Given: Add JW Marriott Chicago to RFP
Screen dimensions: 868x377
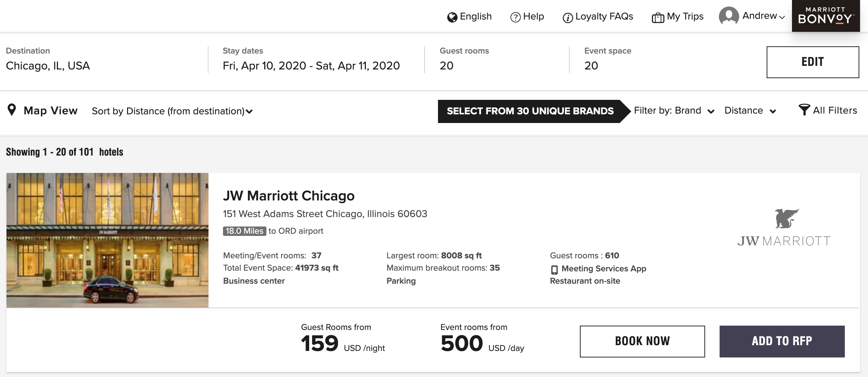Looking at the screenshot, I should [782, 341].
